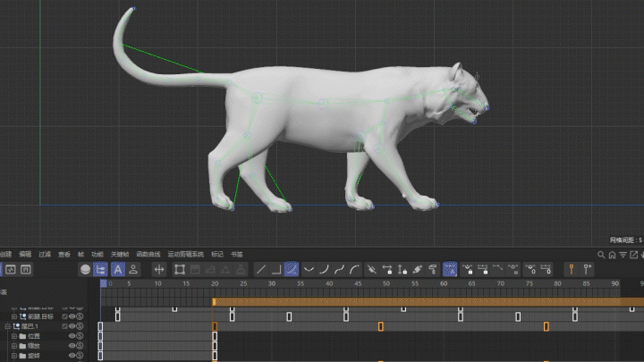Screen dimensions: 644x362
Task: Collapse the 尾巴.1 tree node
Action: coord(7,326)
